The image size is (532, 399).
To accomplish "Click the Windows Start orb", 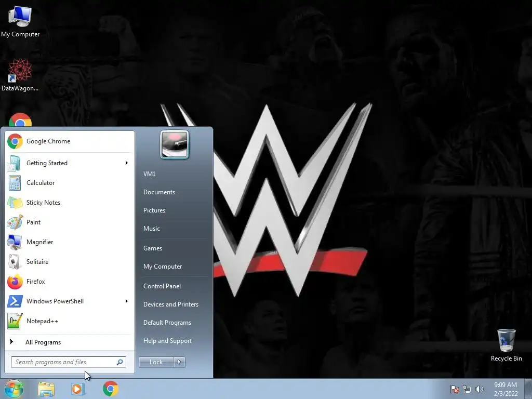I will click(x=14, y=389).
